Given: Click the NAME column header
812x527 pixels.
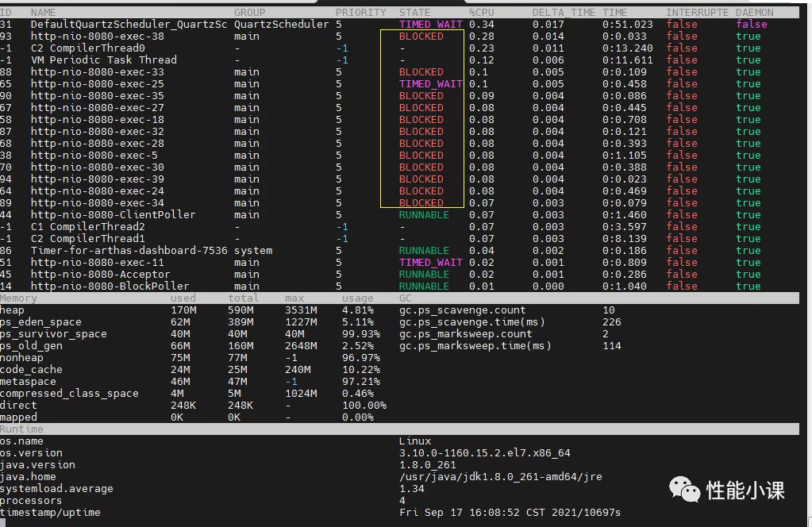Looking at the screenshot, I should [44, 12].
